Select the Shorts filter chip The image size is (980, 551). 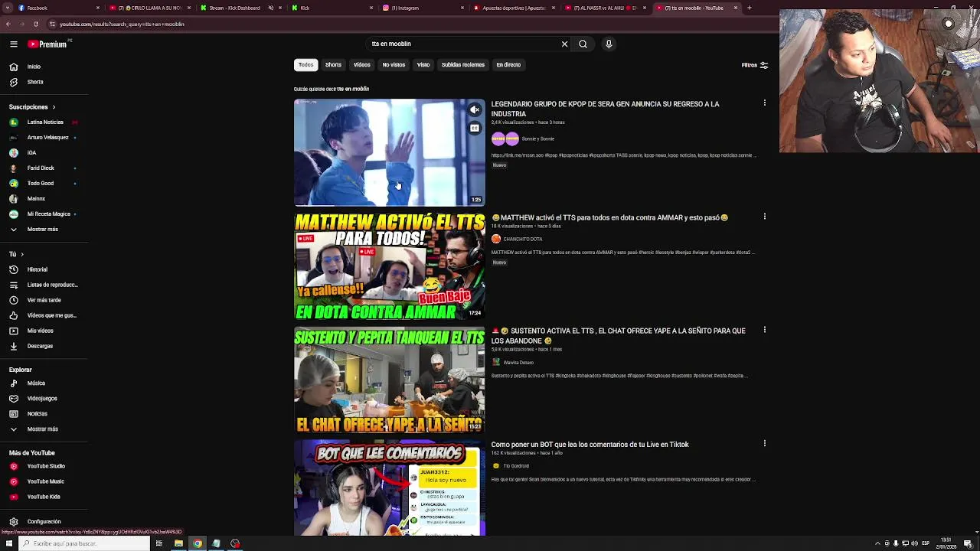[x=333, y=65]
